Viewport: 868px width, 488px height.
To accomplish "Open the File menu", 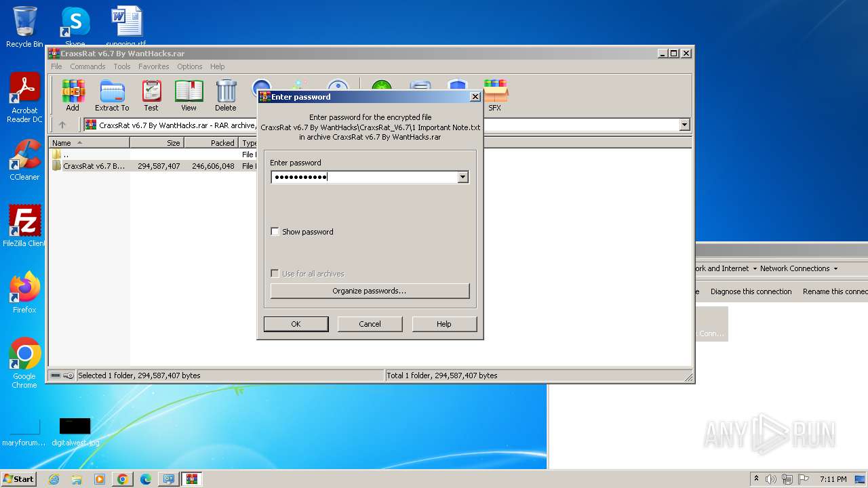I will (56, 66).
